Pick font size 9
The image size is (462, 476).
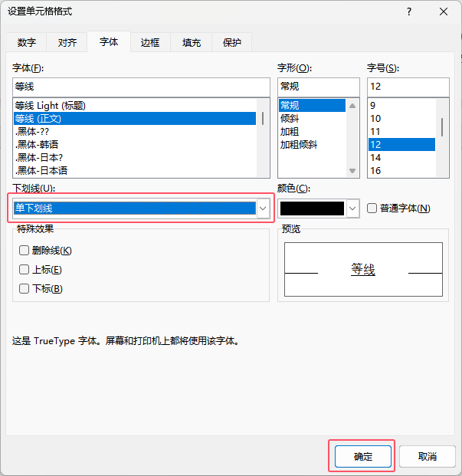click(401, 106)
